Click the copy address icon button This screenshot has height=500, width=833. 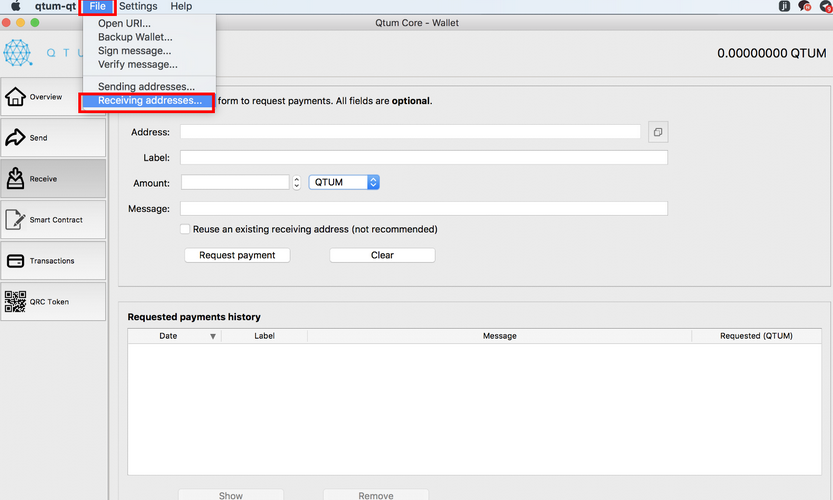(x=658, y=132)
